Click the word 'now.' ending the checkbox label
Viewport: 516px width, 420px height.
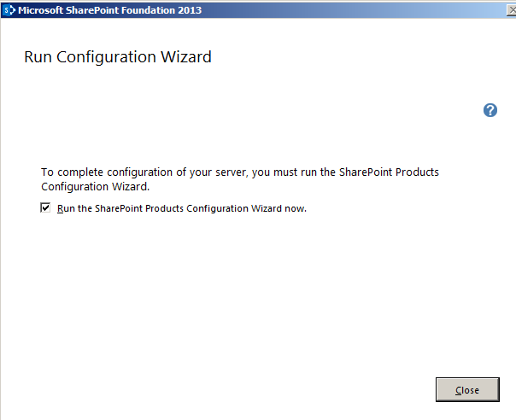295,208
